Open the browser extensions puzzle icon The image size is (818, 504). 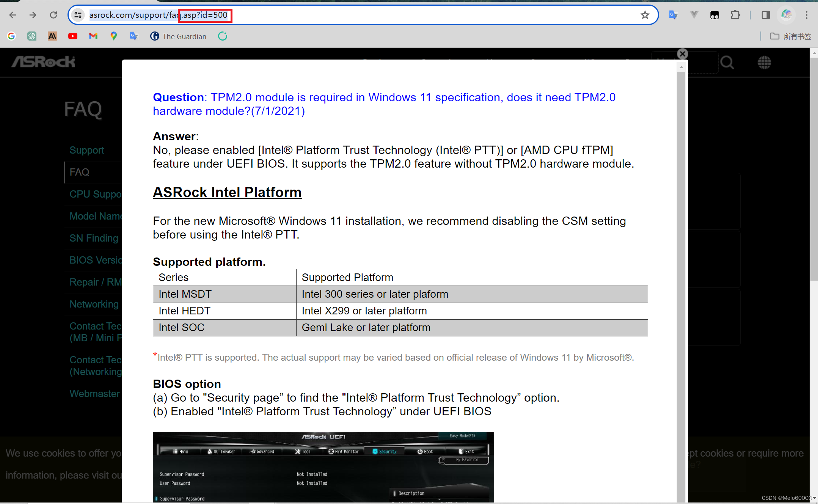[735, 15]
